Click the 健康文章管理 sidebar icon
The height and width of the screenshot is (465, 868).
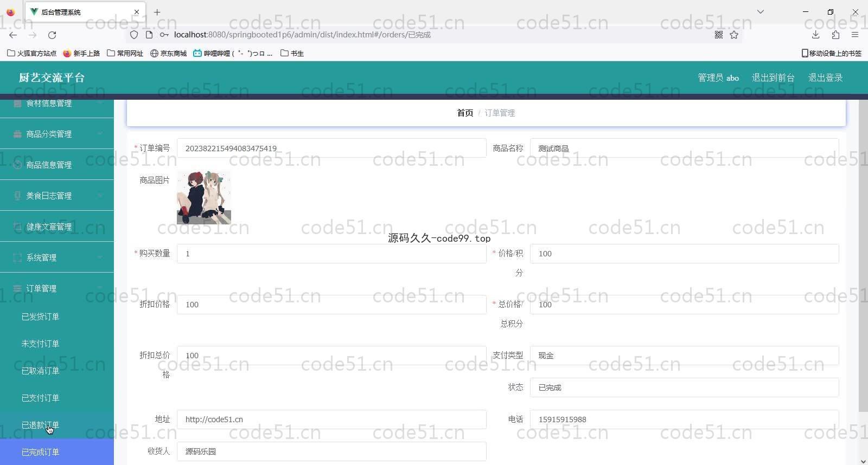pos(17,227)
